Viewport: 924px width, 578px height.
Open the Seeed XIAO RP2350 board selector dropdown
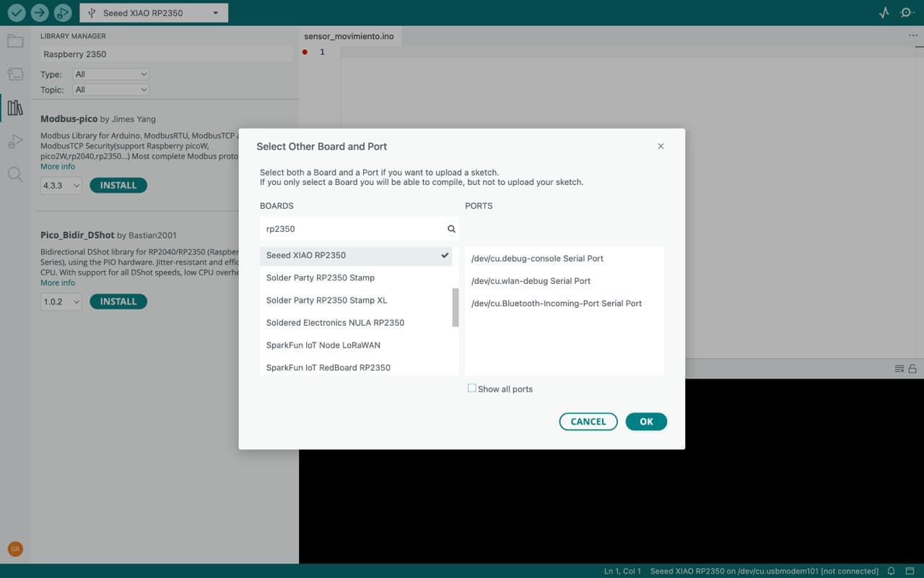[154, 13]
